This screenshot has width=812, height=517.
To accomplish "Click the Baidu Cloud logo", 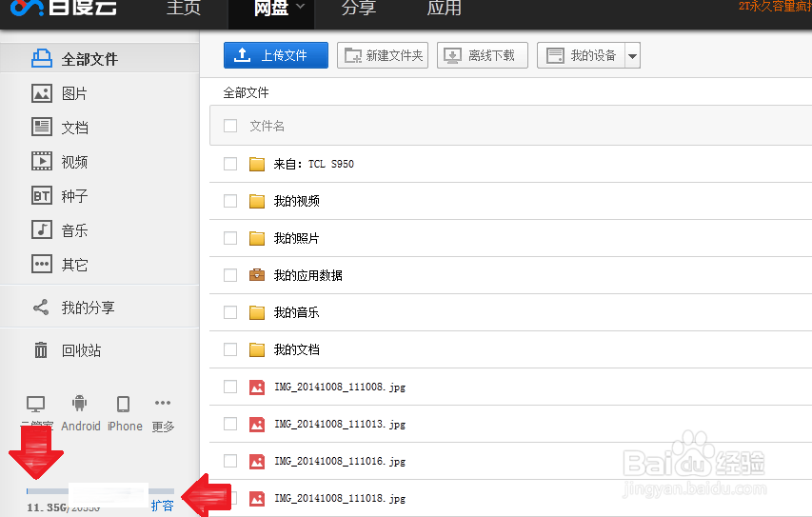I will (x=63, y=8).
